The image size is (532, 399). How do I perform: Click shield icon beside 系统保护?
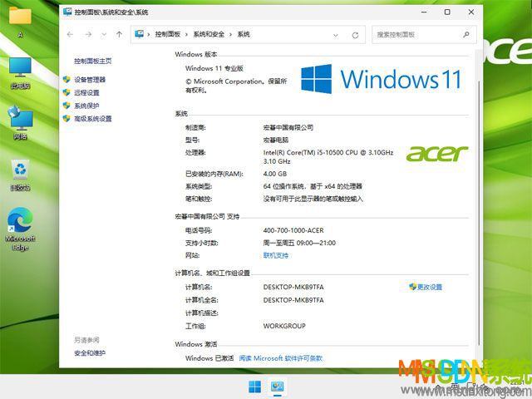pyautogui.click(x=66, y=106)
